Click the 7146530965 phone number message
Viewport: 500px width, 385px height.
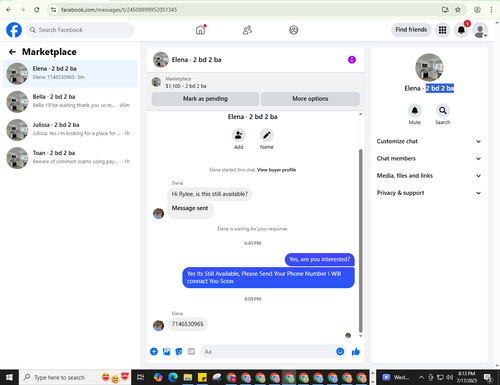click(x=188, y=324)
